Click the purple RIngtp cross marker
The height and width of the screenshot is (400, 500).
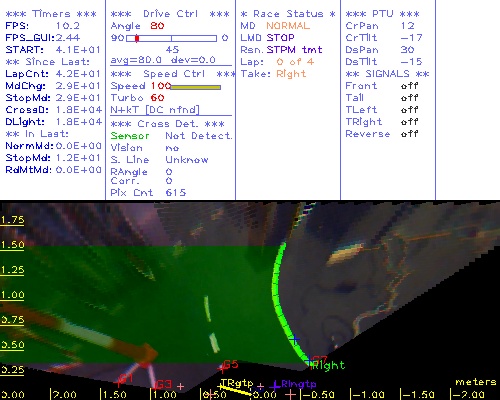coord(275,386)
